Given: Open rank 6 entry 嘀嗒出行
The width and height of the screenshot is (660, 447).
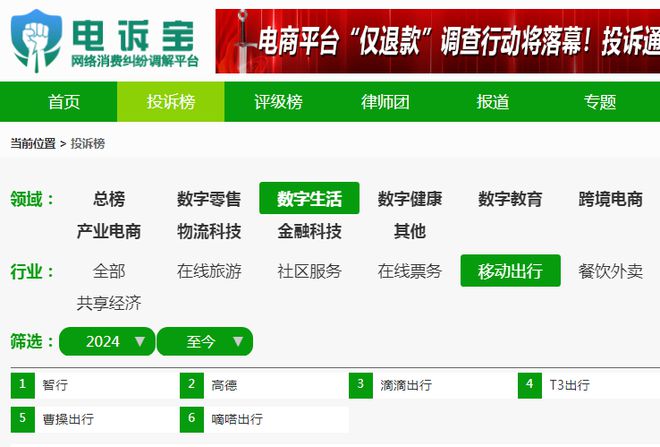Looking at the screenshot, I should 264,419.
